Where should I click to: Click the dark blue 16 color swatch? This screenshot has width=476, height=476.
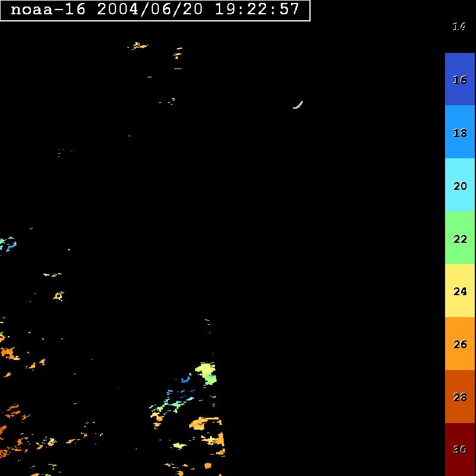coord(459,79)
